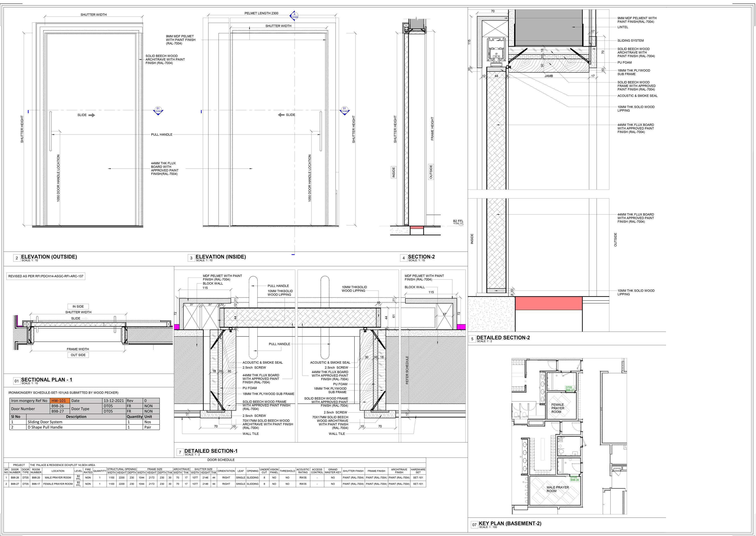Click ELEVATION (OUTSIDE) view title
The width and height of the screenshot is (756, 536).
click(49, 257)
